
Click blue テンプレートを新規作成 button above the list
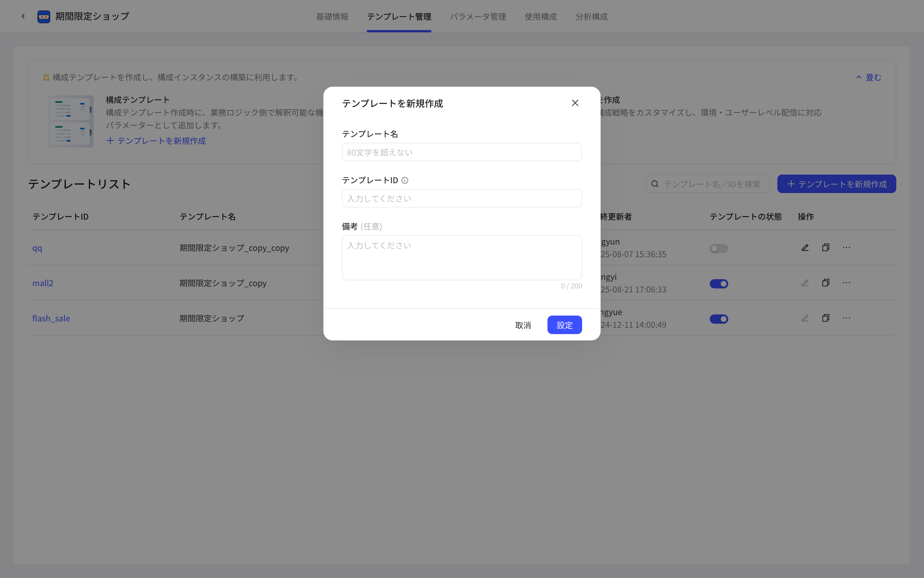(x=837, y=184)
